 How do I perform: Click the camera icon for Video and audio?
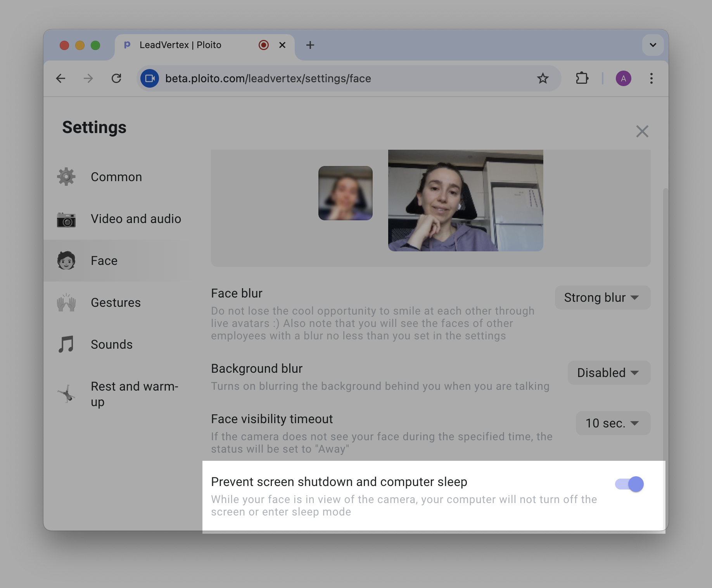coord(66,220)
